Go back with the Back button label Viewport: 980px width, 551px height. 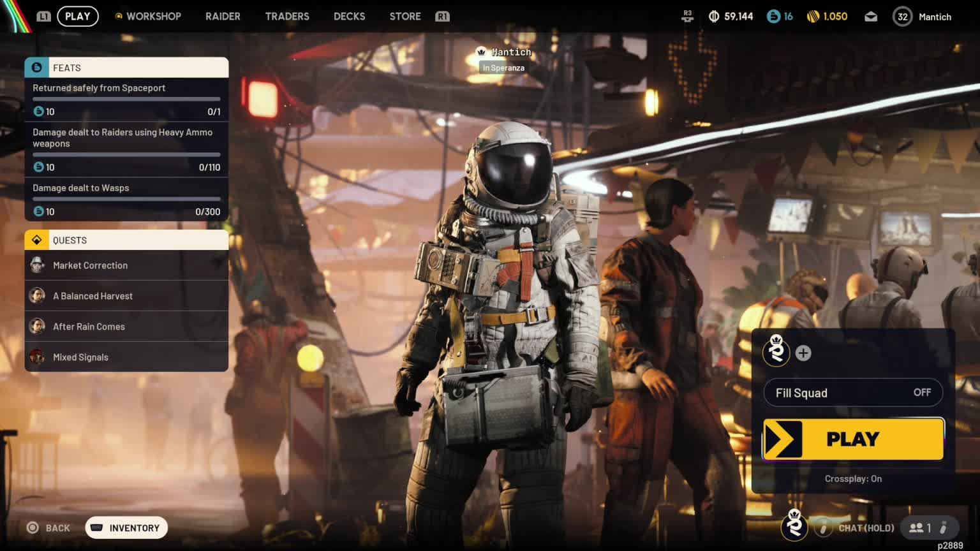coord(58,528)
